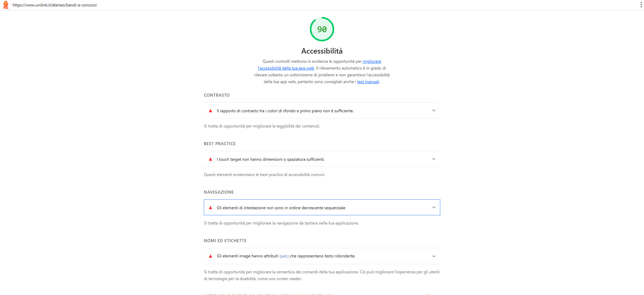
Task: Click the 'I touch target' audit text
Action: [270, 159]
